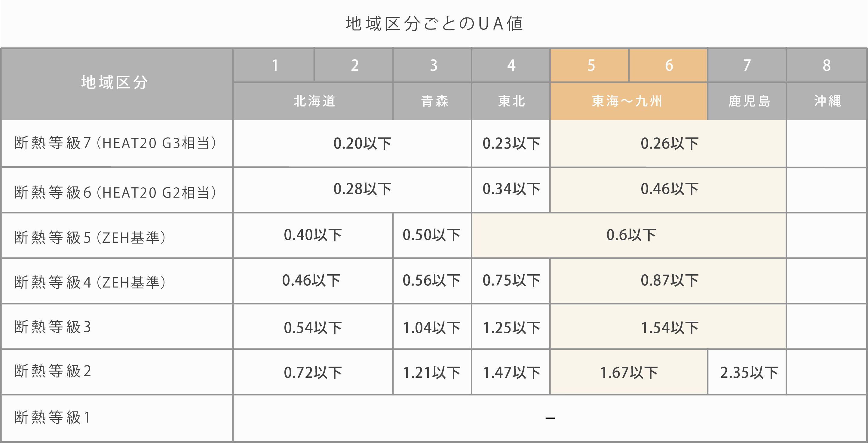Viewport: 868px width, 443px height.
Task: Select region column header 3
Action: 432,65
